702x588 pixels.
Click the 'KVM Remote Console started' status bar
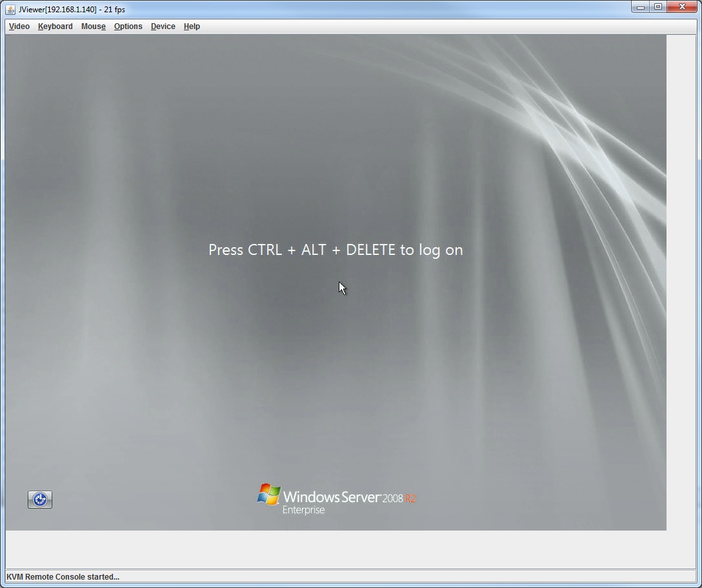[x=63, y=577]
